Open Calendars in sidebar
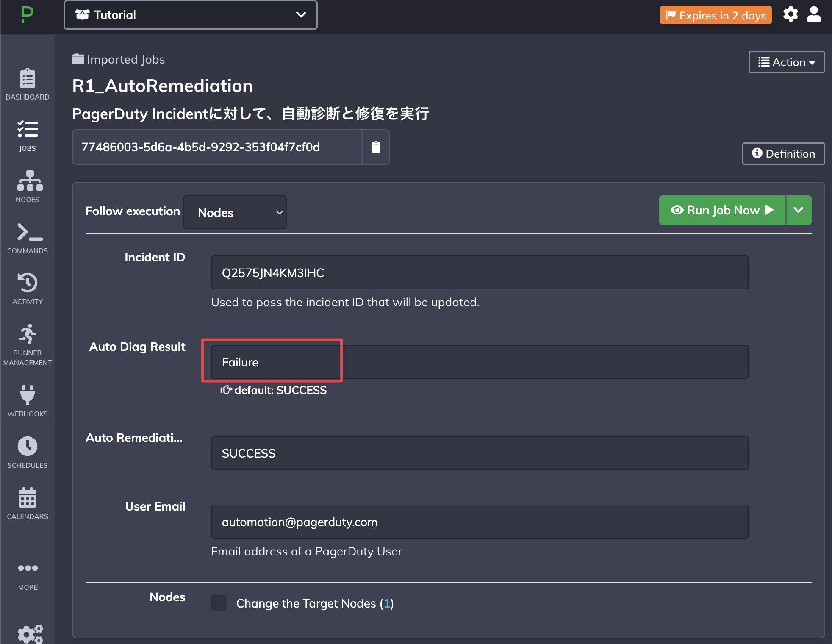 28,503
